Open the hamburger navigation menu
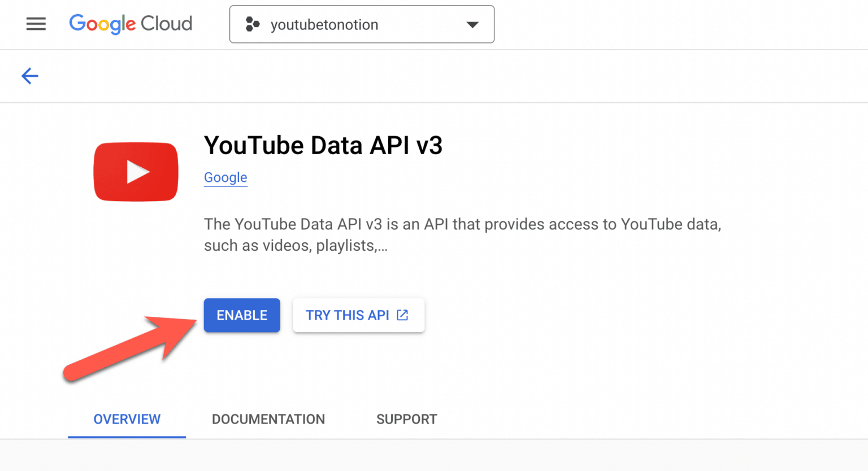The image size is (868, 471). 36,24
